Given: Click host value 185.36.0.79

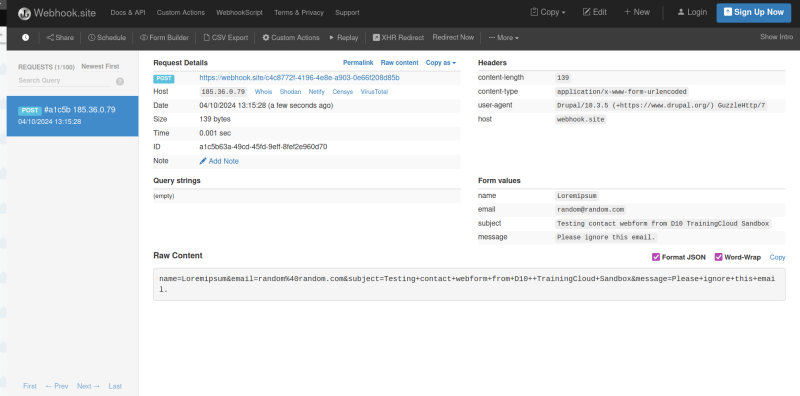Looking at the screenshot, I should click(223, 92).
